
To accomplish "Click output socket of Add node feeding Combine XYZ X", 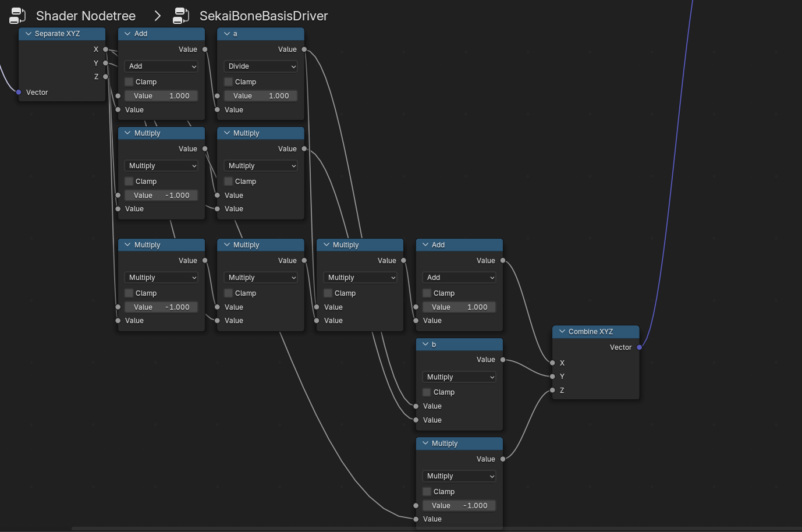I will click(503, 261).
